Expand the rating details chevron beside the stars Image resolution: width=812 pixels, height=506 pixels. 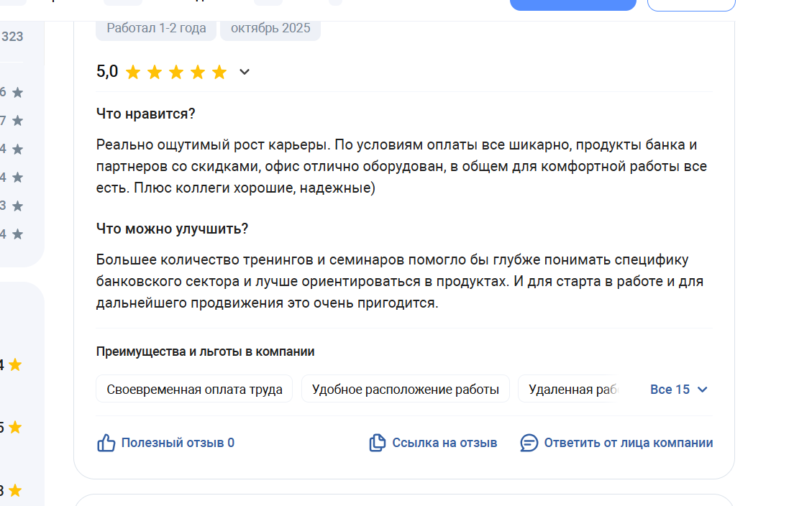click(x=245, y=72)
